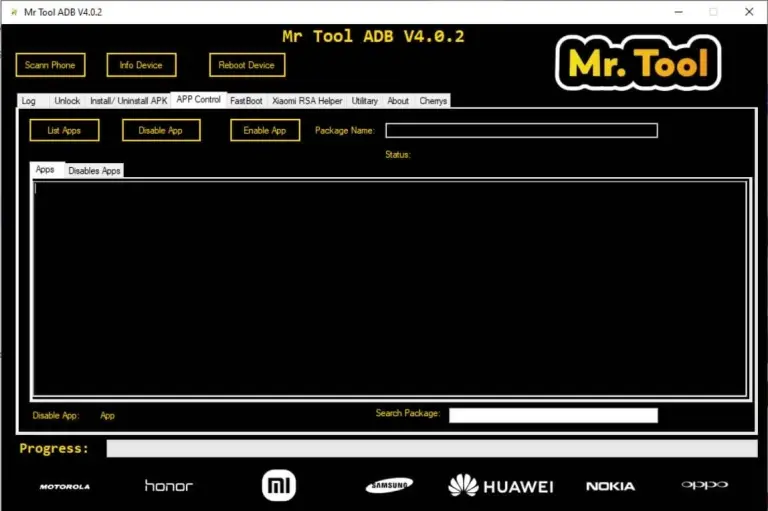
Task: Click the Motorola brand logo
Action: pyautogui.click(x=65, y=487)
